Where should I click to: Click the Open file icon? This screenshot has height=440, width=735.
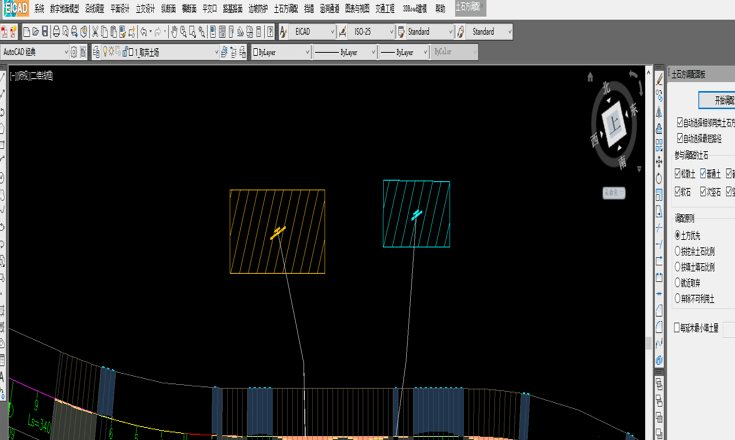[36, 32]
